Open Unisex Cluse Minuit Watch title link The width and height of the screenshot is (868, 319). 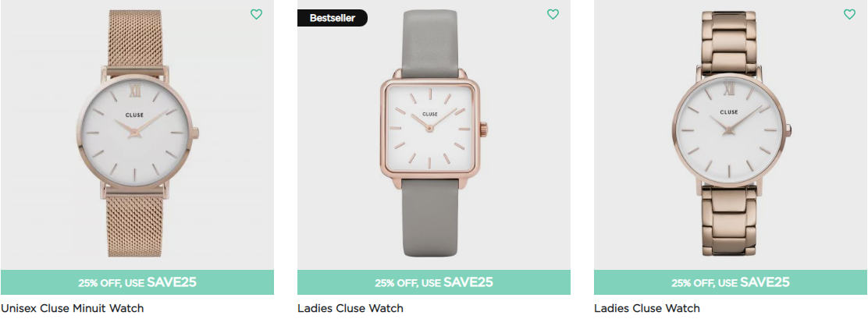(73, 308)
